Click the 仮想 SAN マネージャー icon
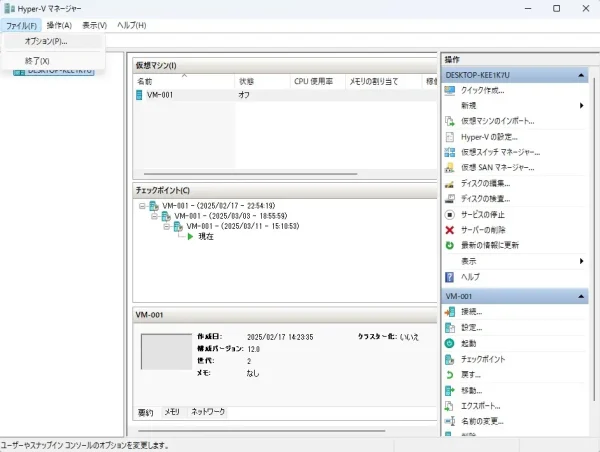600x452 pixels. (x=450, y=168)
